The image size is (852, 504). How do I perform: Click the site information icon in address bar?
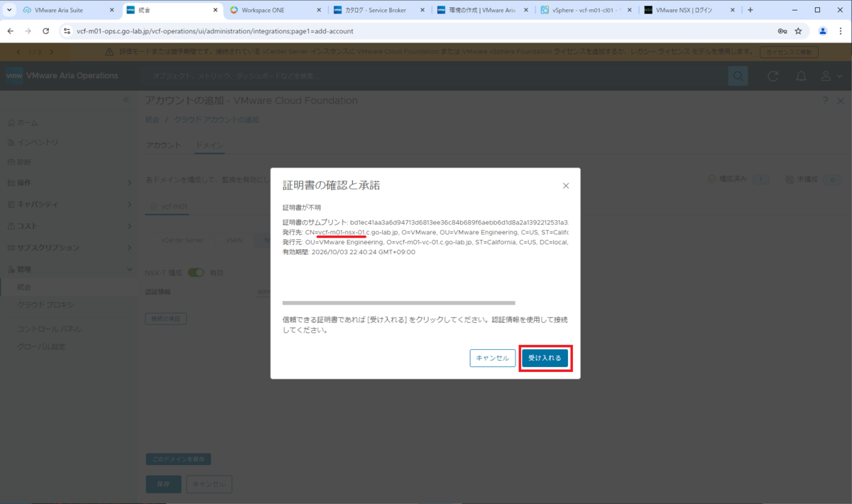(x=66, y=31)
